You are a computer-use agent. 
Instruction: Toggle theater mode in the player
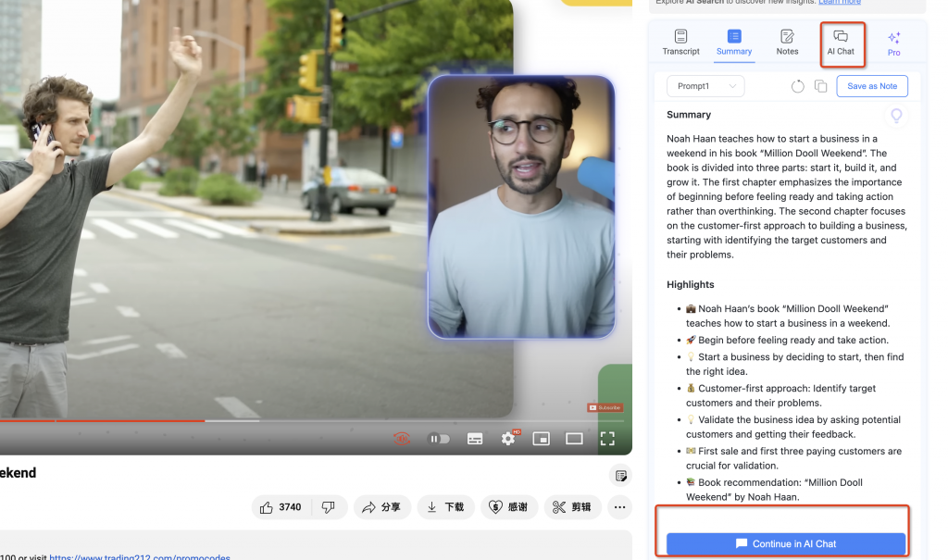coord(574,439)
